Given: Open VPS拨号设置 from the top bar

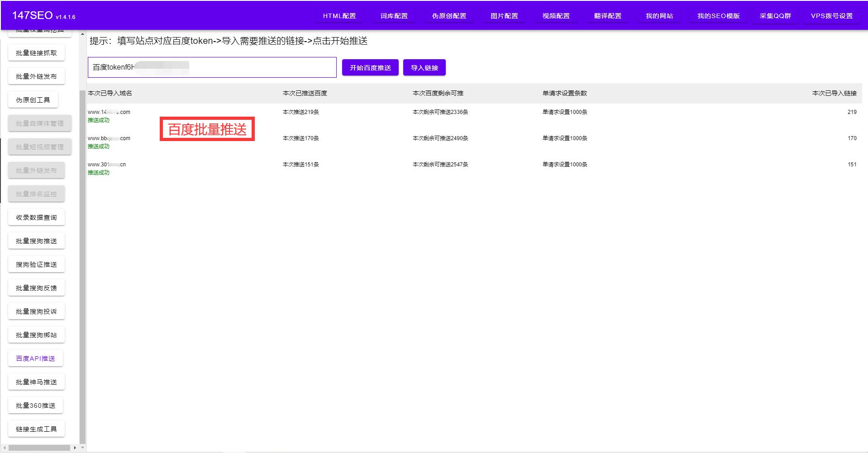Looking at the screenshot, I should (831, 16).
